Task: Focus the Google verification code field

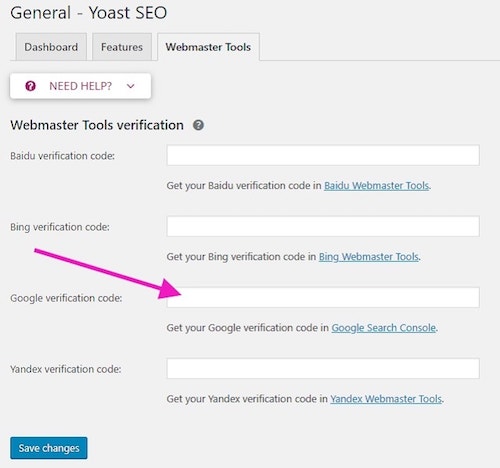Action: click(323, 297)
